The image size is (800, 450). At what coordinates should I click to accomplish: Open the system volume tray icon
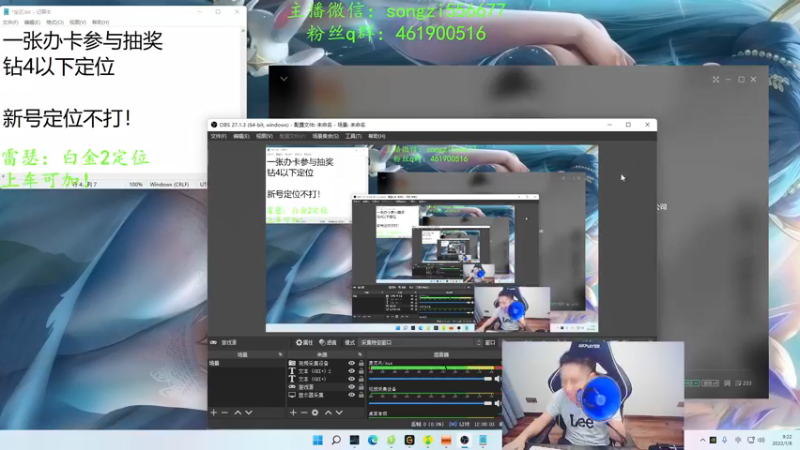point(761,440)
